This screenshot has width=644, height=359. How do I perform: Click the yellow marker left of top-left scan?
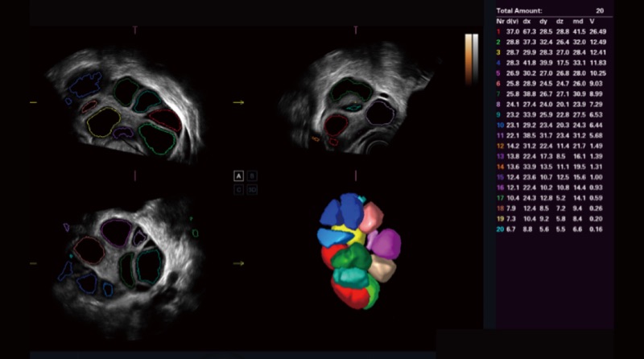(x=34, y=103)
